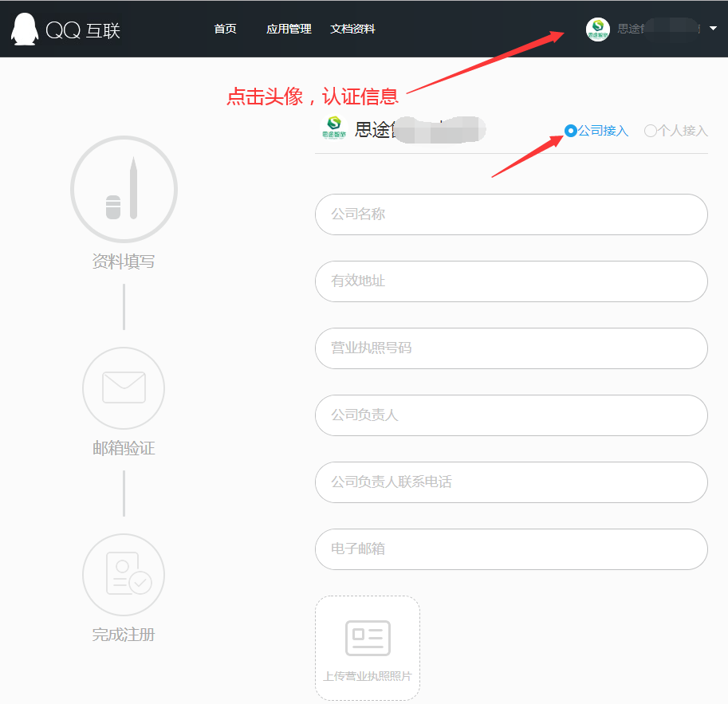Image resolution: width=728 pixels, height=704 pixels.
Task: Open the 应用管理 menu item
Action: coord(289,29)
